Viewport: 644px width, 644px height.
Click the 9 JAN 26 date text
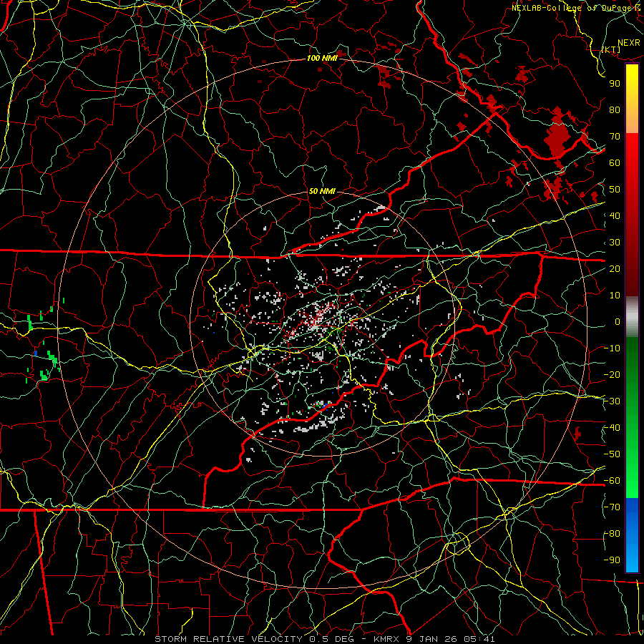click(x=431, y=639)
